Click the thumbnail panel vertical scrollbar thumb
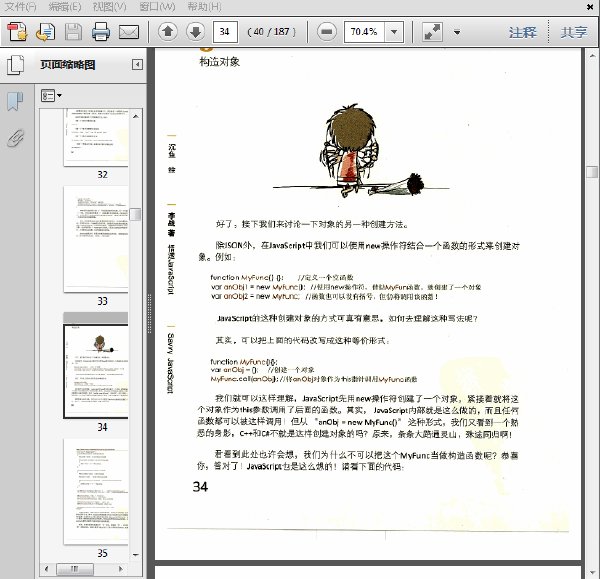600x579 pixels. coord(135,214)
